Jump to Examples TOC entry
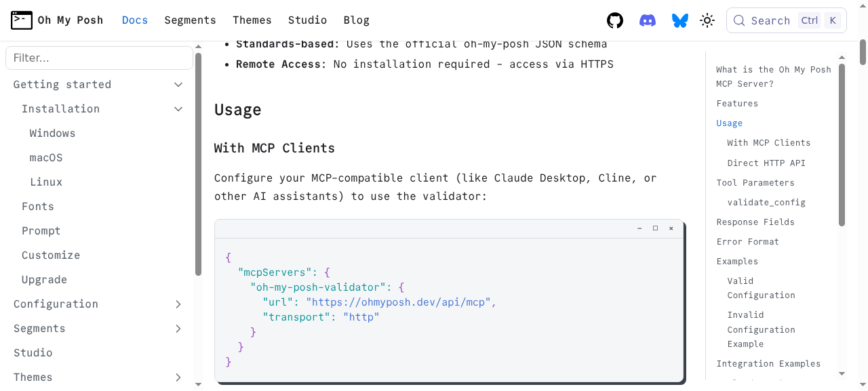 click(x=737, y=262)
